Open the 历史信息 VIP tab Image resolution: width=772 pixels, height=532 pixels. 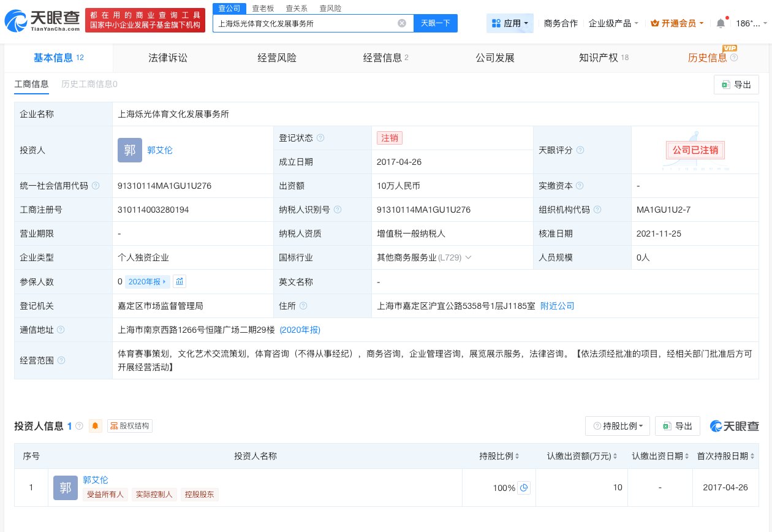coord(708,58)
